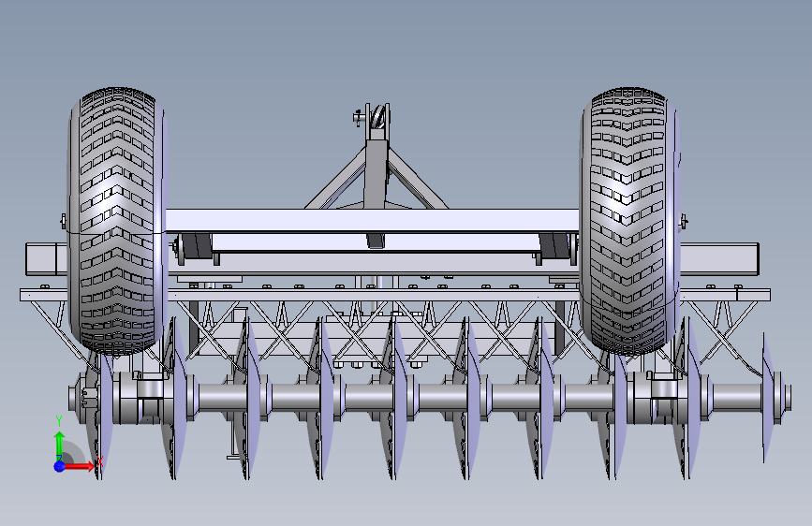Select the right tire of the model

coord(628,221)
